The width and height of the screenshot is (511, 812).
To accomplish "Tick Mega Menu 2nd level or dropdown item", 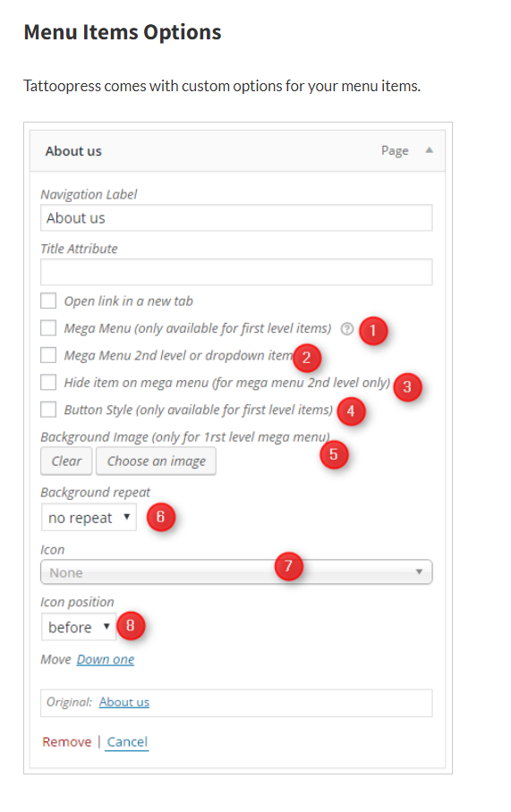I will tap(48, 355).
